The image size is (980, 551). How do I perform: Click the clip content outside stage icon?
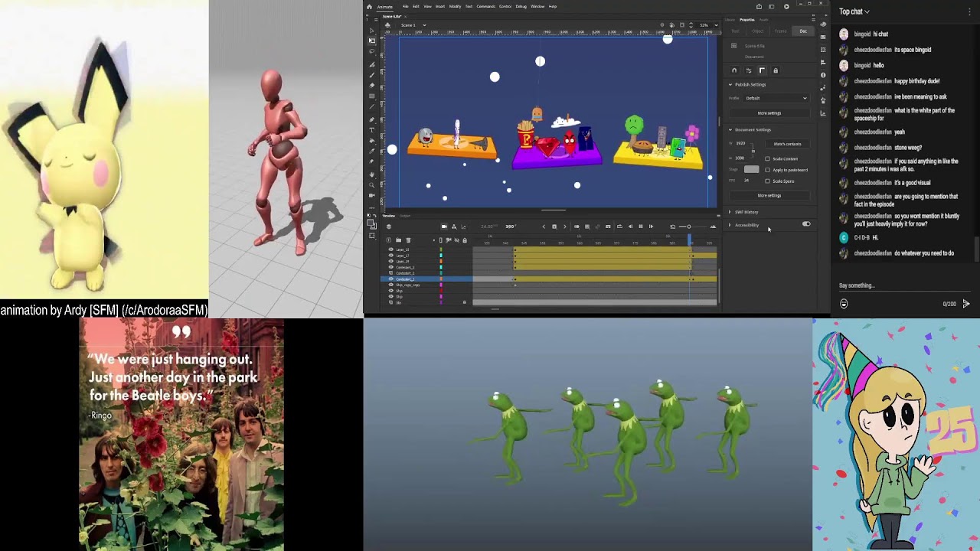[x=682, y=25]
